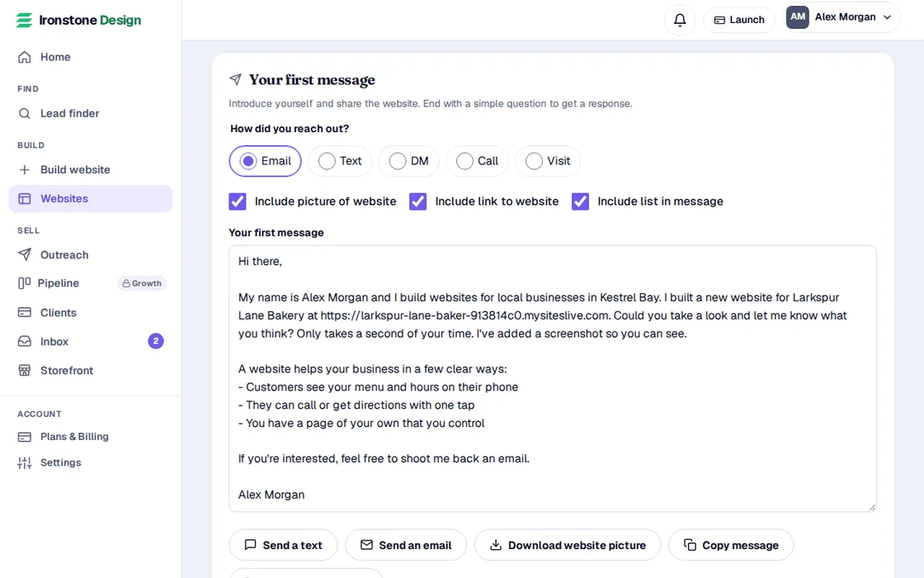The image size is (924, 578).
Task: Choose Call as outreach method
Action: point(478,161)
